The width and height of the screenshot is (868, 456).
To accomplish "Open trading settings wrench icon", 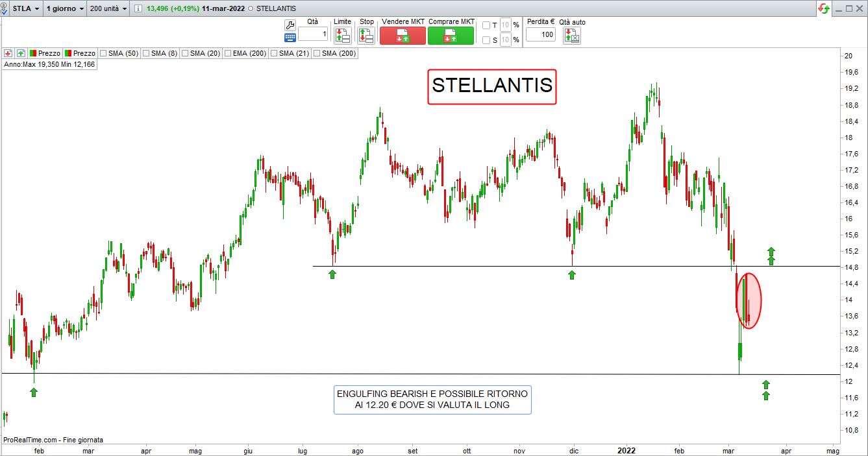I will tap(290, 25).
